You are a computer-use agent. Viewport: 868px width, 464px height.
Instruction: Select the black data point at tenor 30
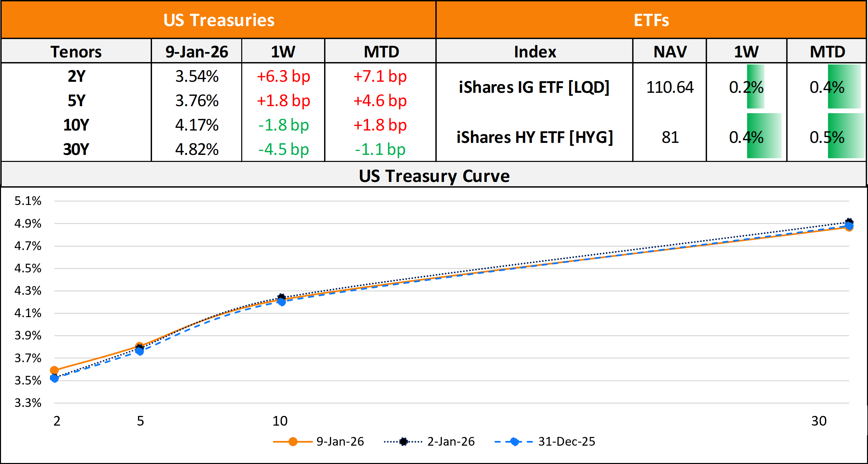849,222
